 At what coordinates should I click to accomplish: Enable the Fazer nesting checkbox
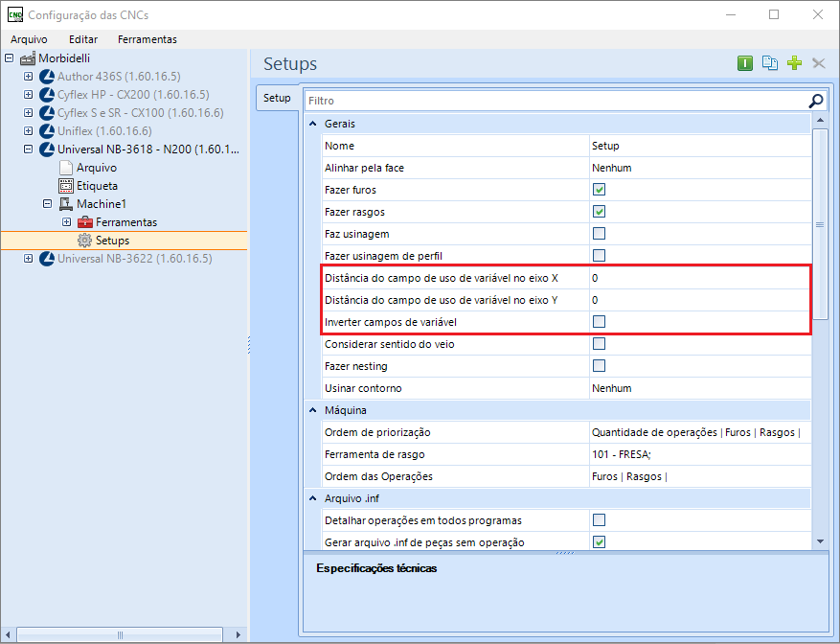(x=599, y=366)
